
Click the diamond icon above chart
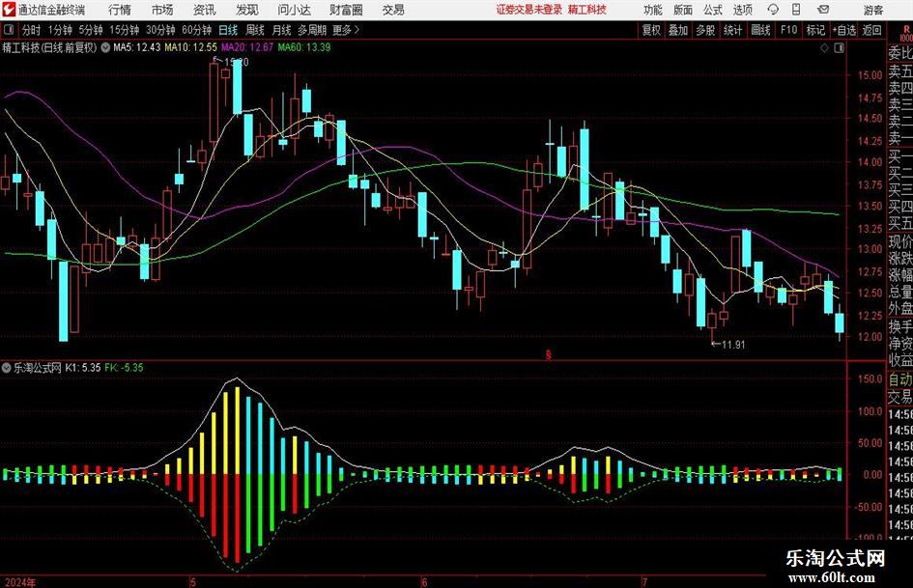coord(824,48)
